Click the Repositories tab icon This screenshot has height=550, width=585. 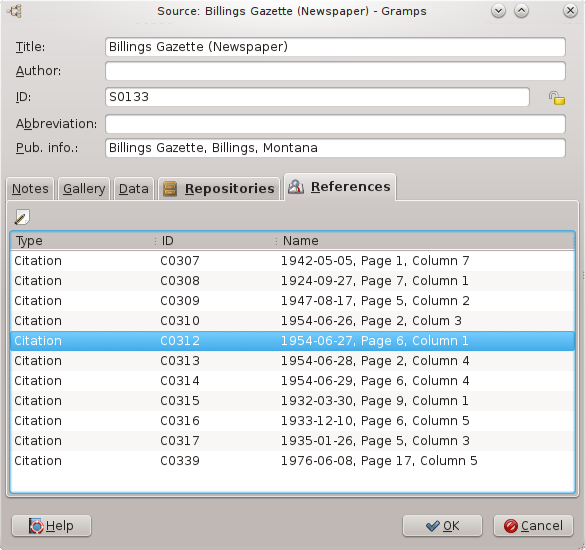click(170, 189)
